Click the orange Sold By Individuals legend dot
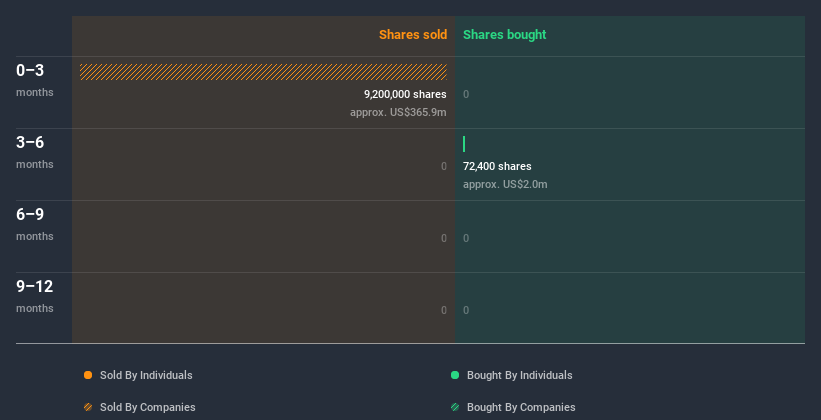821x420 pixels. pyautogui.click(x=88, y=375)
